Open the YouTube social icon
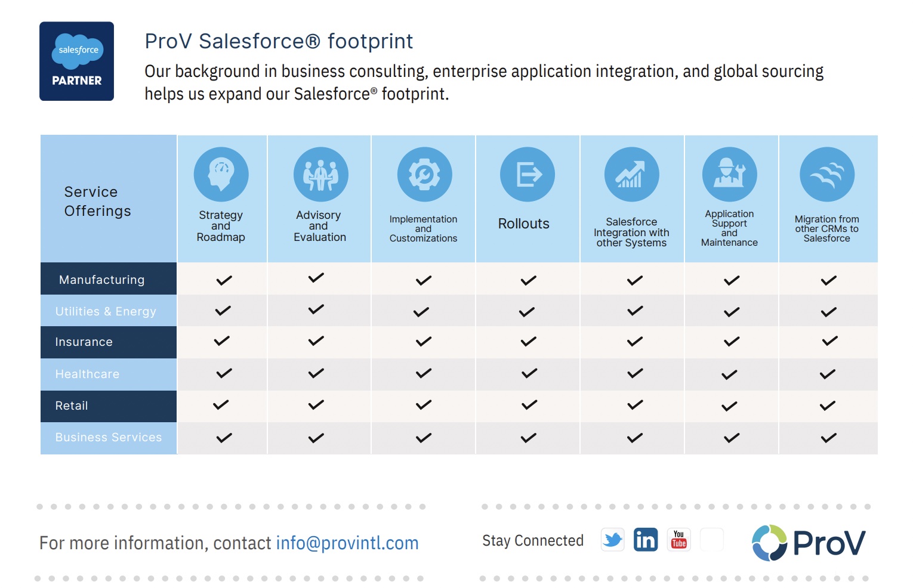Image resolution: width=913 pixels, height=588 pixels. click(678, 540)
